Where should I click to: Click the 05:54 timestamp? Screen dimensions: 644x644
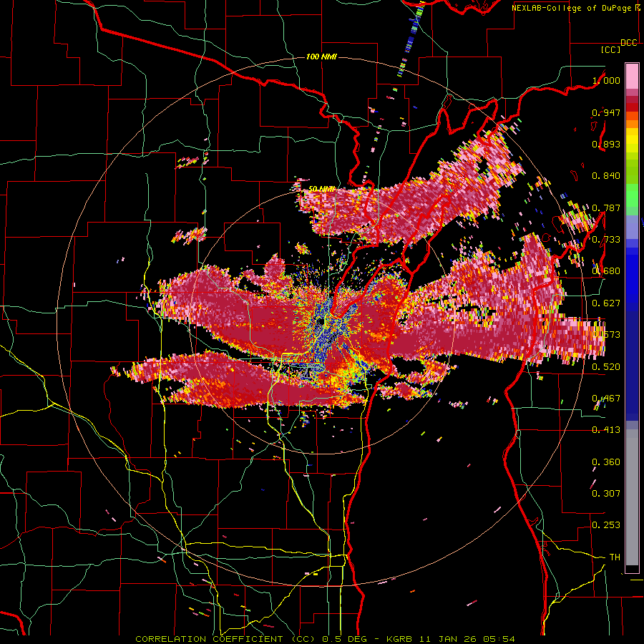499,639
